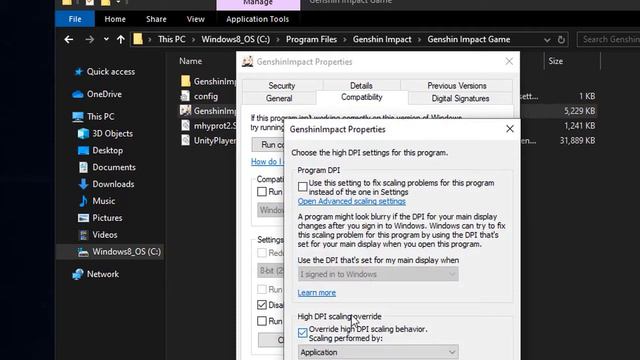Switch to the Digital Signatures tab
The width and height of the screenshot is (640, 360).
pyautogui.click(x=460, y=98)
